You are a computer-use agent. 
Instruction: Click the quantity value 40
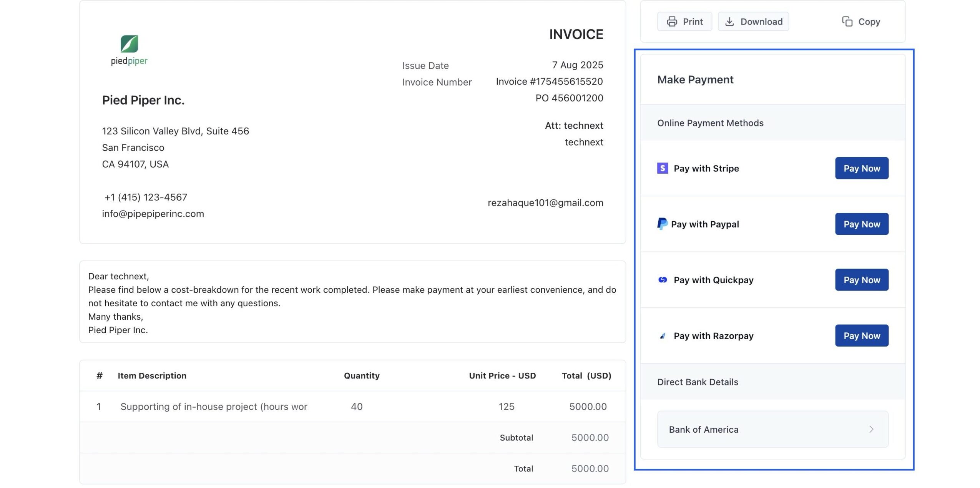356,407
